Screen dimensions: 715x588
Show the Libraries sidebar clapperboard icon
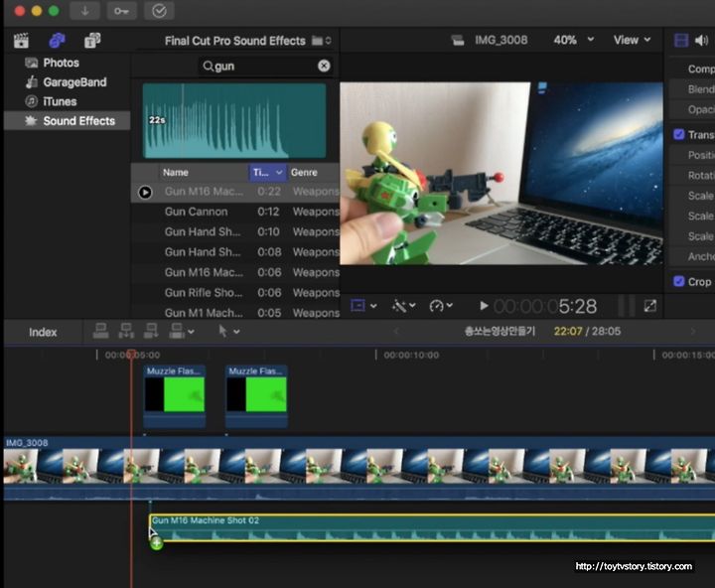pyautogui.click(x=21, y=41)
